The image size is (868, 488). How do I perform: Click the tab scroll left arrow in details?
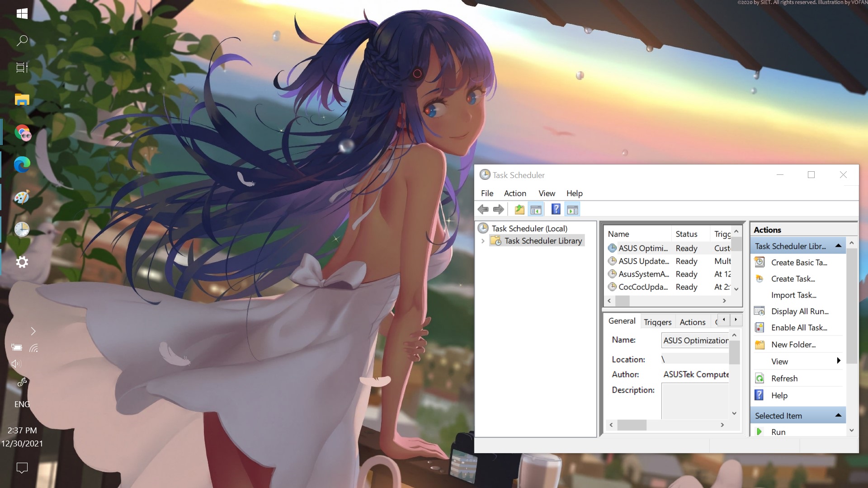pos(724,319)
